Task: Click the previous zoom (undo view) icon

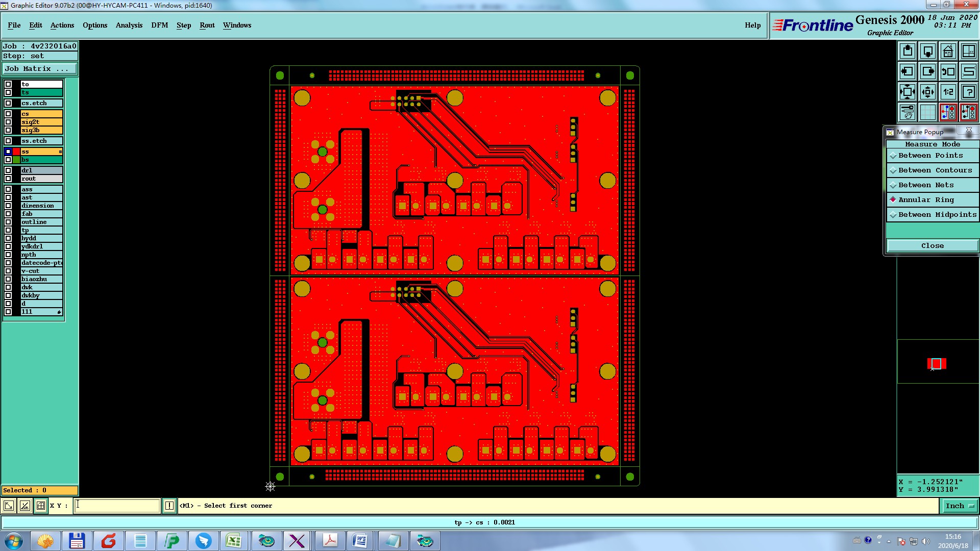Action: coord(948,71)
